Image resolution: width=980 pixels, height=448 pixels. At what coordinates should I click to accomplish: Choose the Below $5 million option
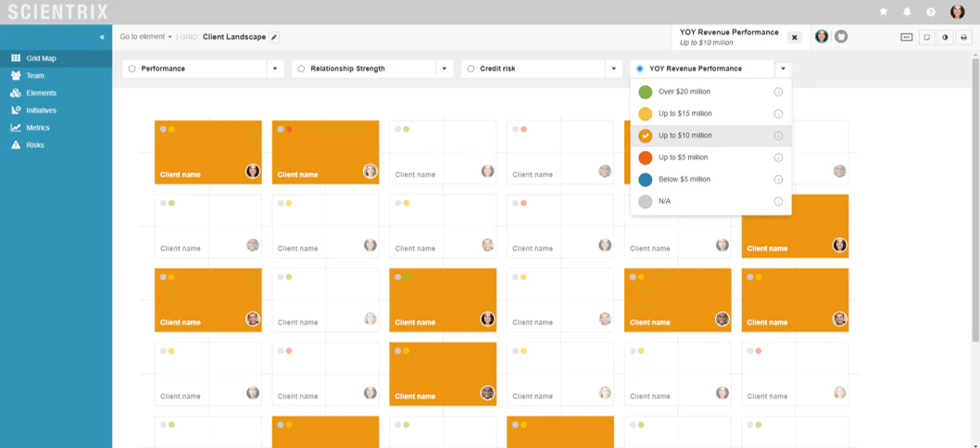[710, 180]
